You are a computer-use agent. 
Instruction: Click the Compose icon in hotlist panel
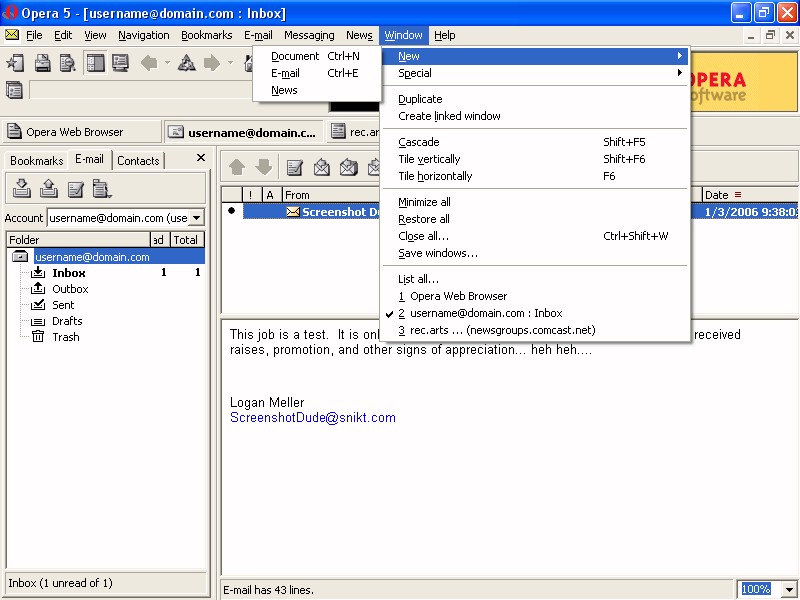tap(76, 190)
